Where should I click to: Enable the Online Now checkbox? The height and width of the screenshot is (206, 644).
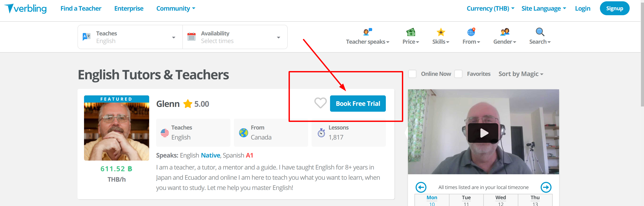[x=412, y=74]
